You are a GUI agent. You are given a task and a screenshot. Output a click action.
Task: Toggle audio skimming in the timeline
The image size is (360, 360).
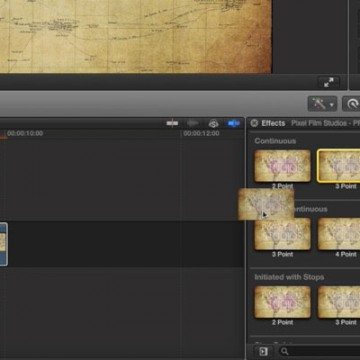(193, 124)
